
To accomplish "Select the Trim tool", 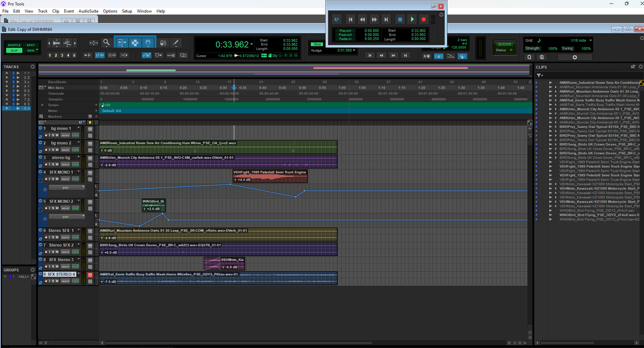I will [x=122, y=42].
